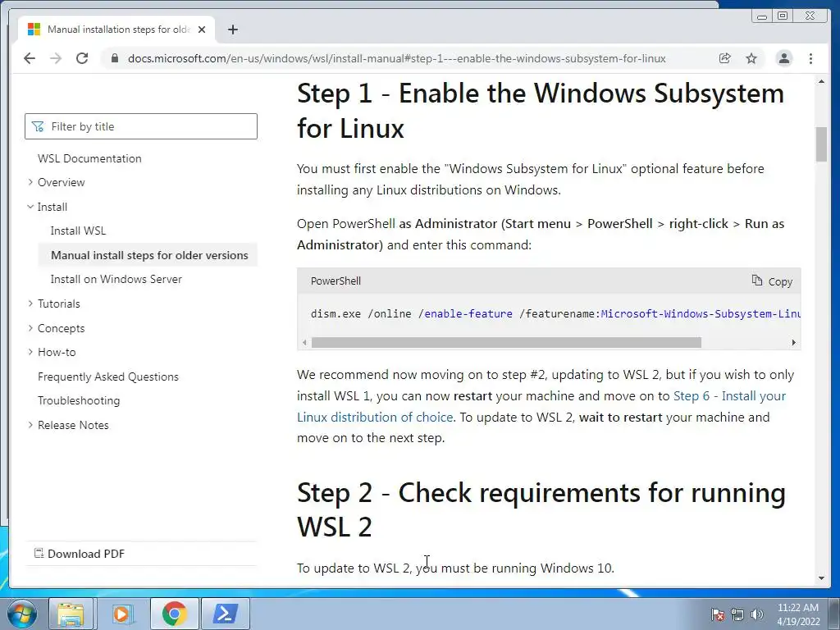Expand the Tutorials section chevron
Screen dimensions: 840x630
pyautogui.click(x=30, y=304)
